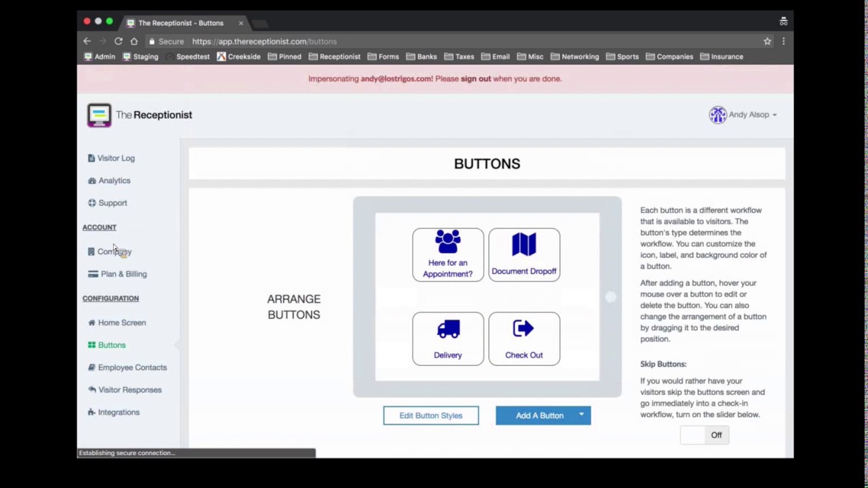
Task: Select the Delivery truck button tile
Action: pos(448,339)
